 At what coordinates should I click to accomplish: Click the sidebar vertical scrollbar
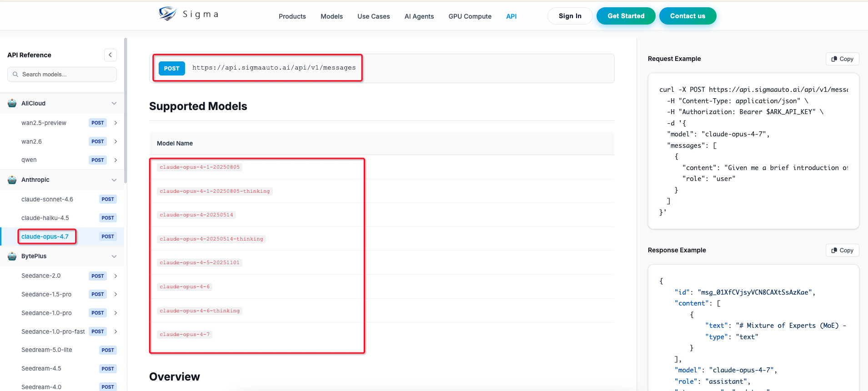pyautogui.click(x=125, y=110)
